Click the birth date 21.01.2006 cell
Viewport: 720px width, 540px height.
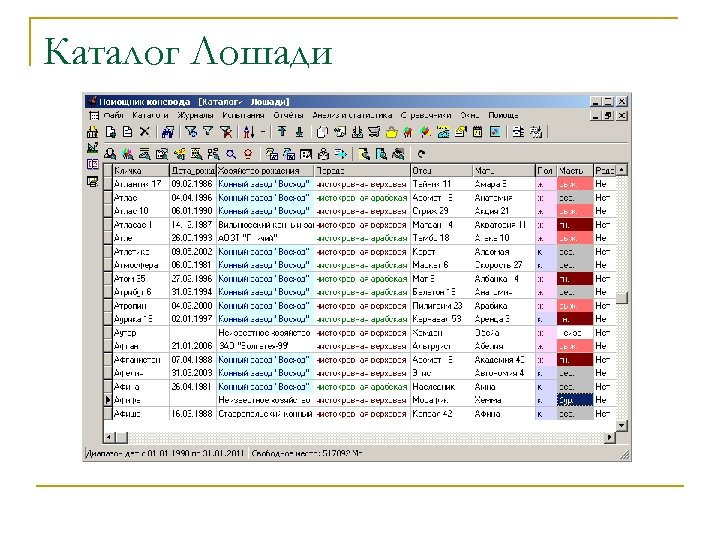[x=192, y=346]
